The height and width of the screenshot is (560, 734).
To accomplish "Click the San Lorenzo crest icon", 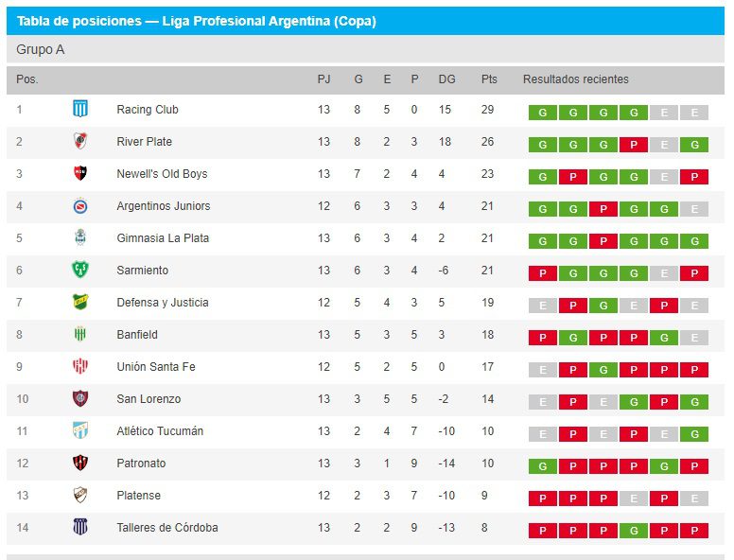I will tap(80, 399).
